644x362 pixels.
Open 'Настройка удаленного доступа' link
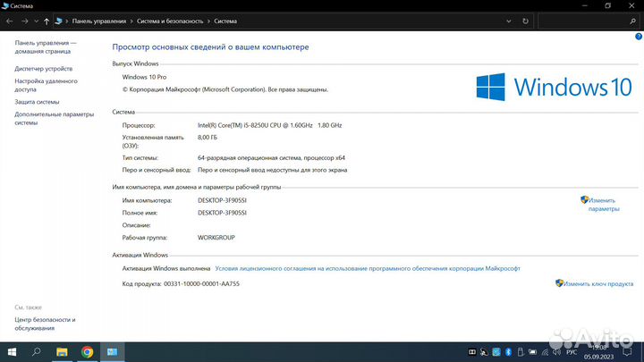coord(46,85)
